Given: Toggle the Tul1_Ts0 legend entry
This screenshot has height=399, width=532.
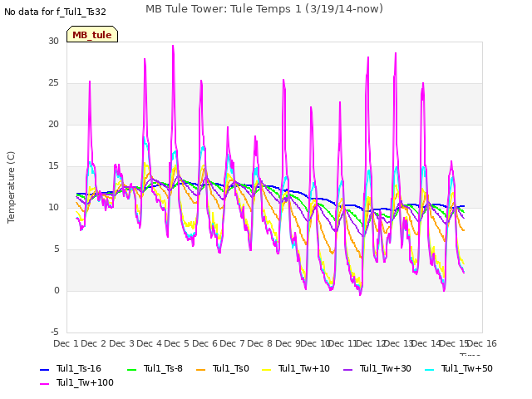Looking at the screenshot, I should 223,368.
